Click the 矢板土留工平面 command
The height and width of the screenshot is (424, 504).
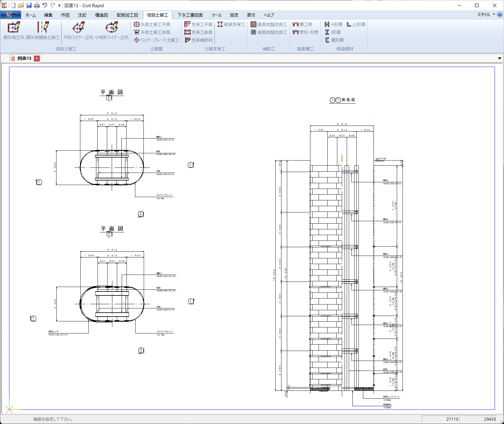152,24
